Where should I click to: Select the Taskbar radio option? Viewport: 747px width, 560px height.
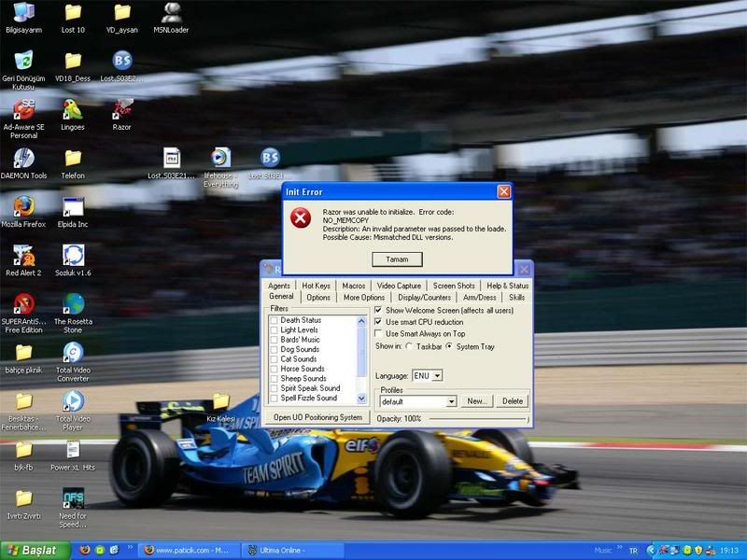pyautogui.click(x=409, y=346)
